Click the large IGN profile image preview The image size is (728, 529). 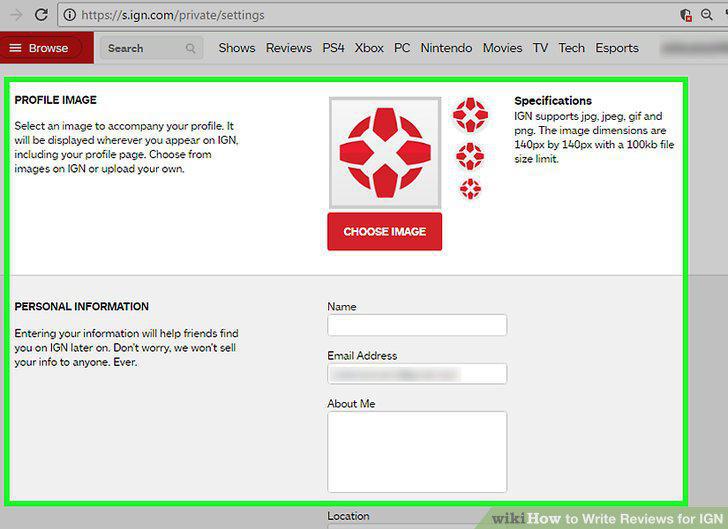(385, 153)
